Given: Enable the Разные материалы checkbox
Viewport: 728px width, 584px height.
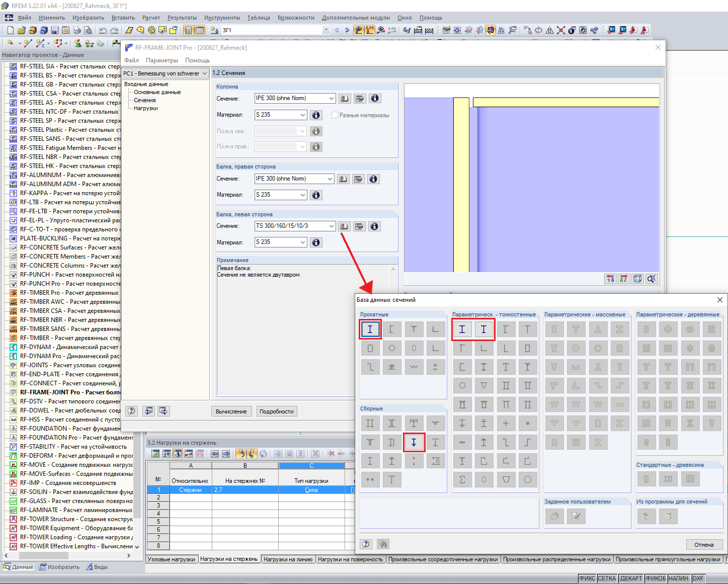Looking at the screenshot, I should [x=335, y=115].
